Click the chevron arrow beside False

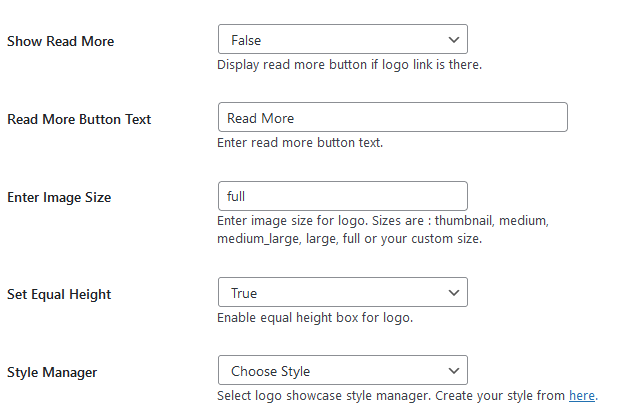(x=454, y=40)
